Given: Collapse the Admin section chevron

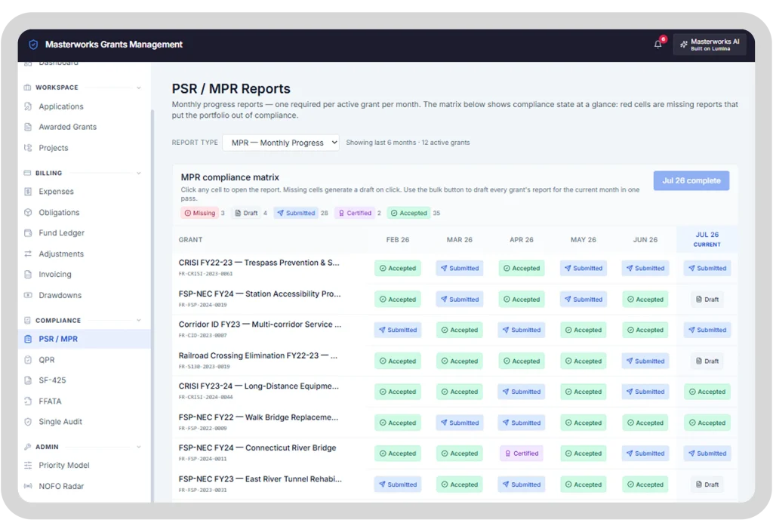Looking at the screenshot, I should (x=139, y=447).
